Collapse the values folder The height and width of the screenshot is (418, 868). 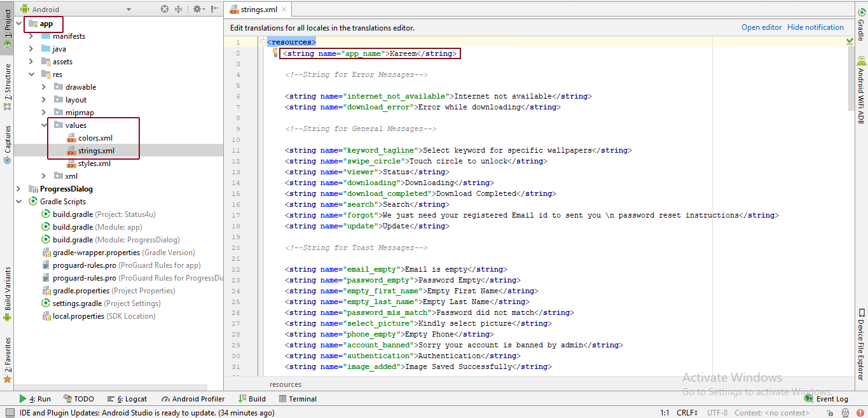[44, 125]
